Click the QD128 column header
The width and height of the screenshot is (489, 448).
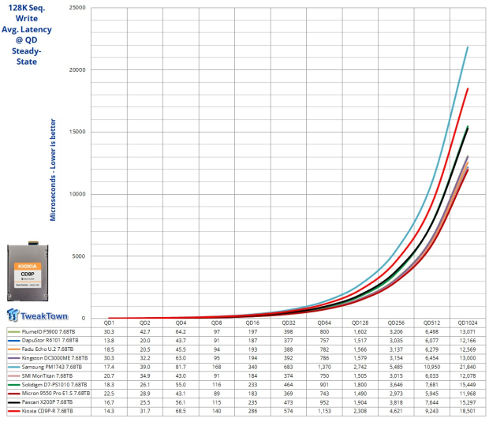click(x=360, y=323)
